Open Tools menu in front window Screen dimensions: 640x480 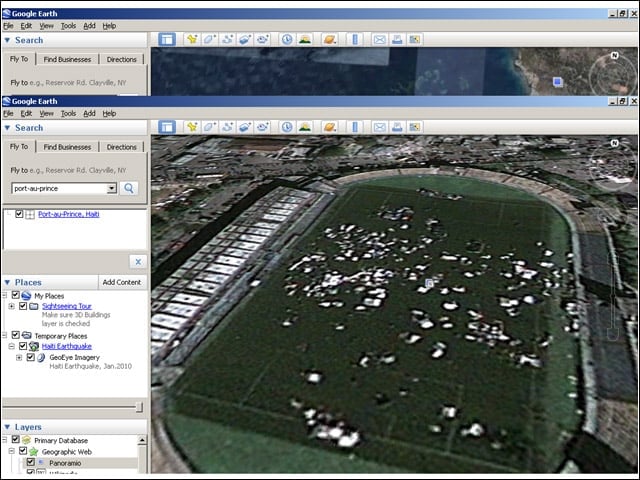click(x=68, y=113)
